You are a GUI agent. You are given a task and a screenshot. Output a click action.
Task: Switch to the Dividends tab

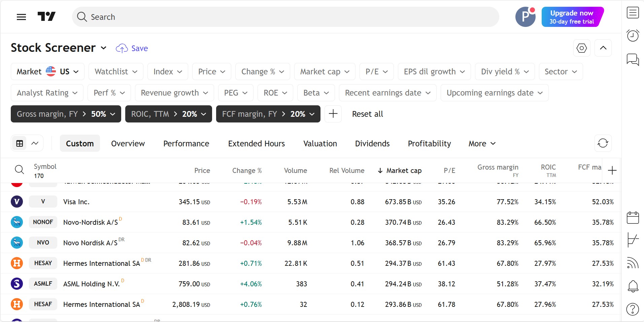(x=372, y=143)
